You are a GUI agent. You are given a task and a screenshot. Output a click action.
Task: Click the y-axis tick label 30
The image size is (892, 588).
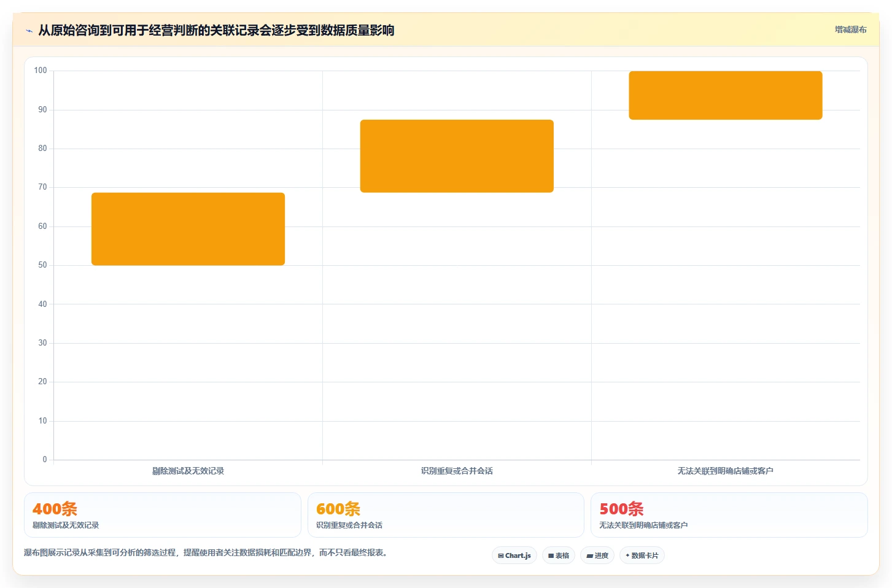(42, 343)
